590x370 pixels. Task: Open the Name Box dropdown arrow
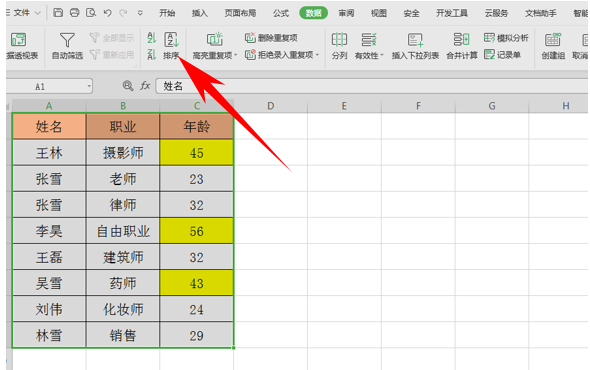tap(89, 86)
